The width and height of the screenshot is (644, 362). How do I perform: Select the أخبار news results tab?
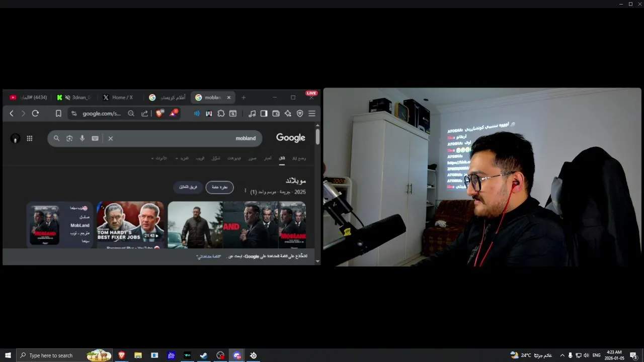pos(268,158)
